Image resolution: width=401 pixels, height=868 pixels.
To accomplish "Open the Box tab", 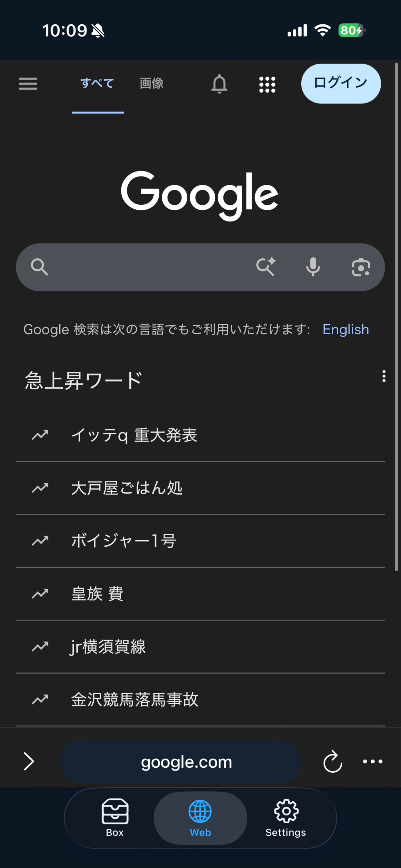I will [115, 818].
